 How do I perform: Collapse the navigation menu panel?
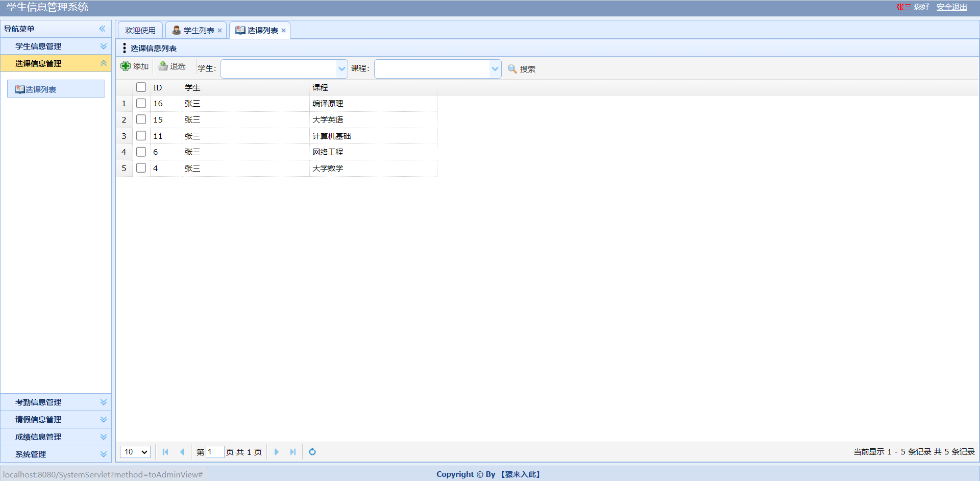(103, 29)
